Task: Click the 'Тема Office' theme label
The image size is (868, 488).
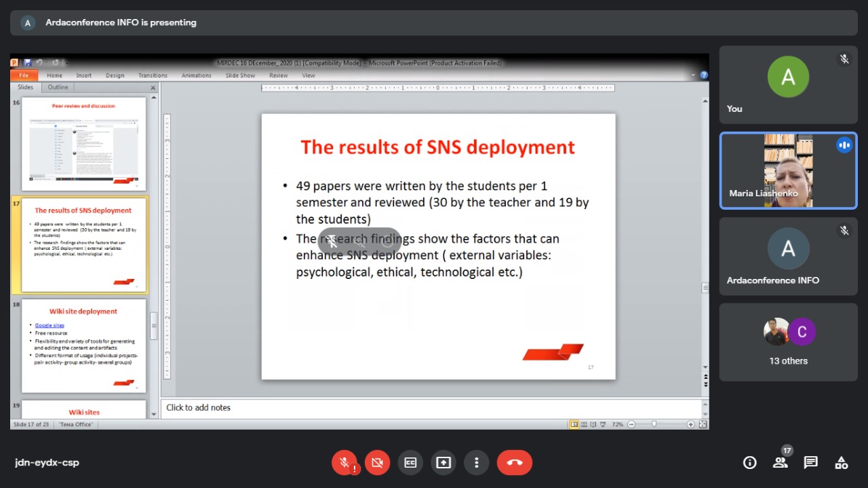Action: 76,424
